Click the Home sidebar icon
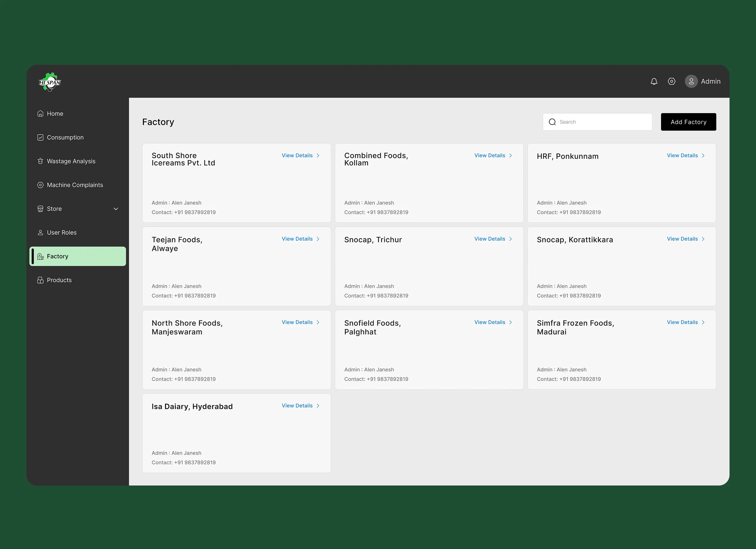Image resolution: width=756 pixels, height=549 pixels. tap(40, 113)
